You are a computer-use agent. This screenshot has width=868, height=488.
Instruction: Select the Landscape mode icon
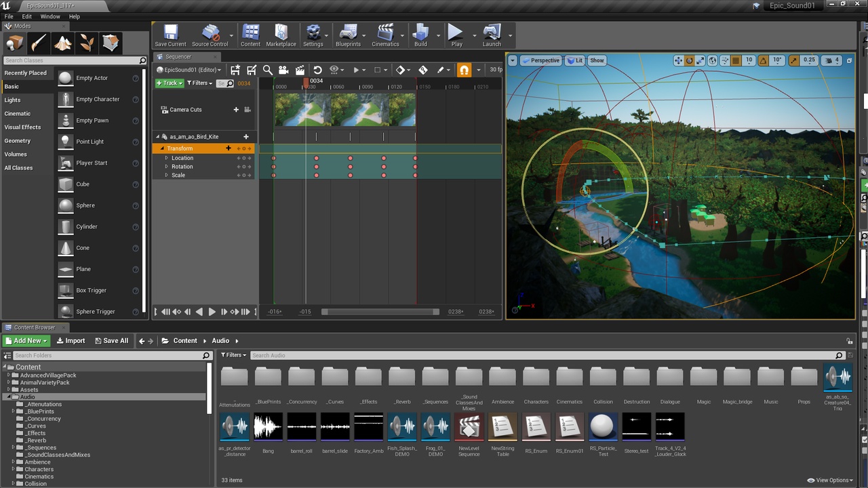click(x=63, y=43)
